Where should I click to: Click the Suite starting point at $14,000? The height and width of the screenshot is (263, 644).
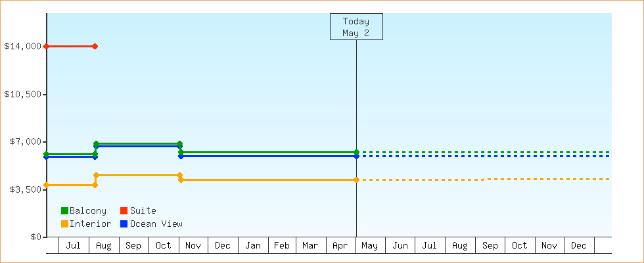click(x=47, y=47)
